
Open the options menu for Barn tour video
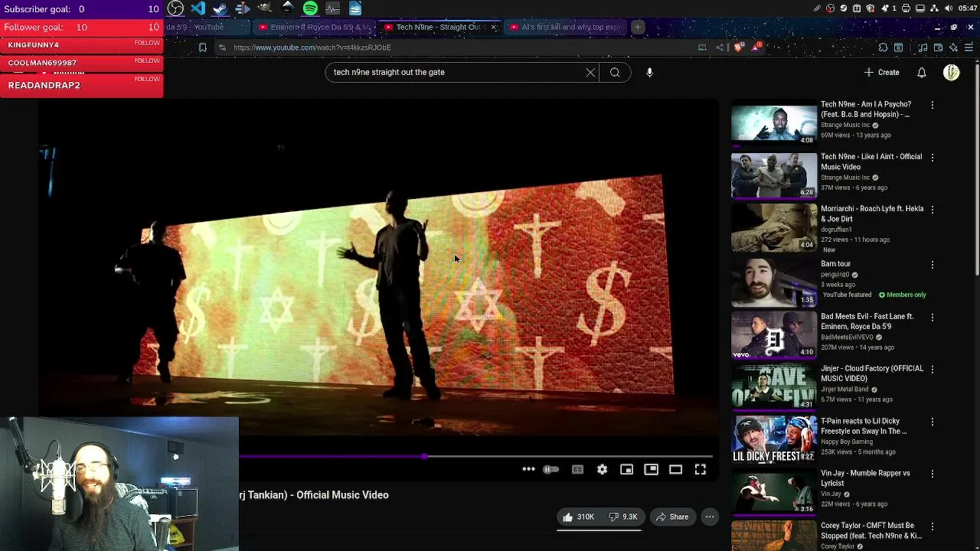pyautogui.click(x=932, y=265)
